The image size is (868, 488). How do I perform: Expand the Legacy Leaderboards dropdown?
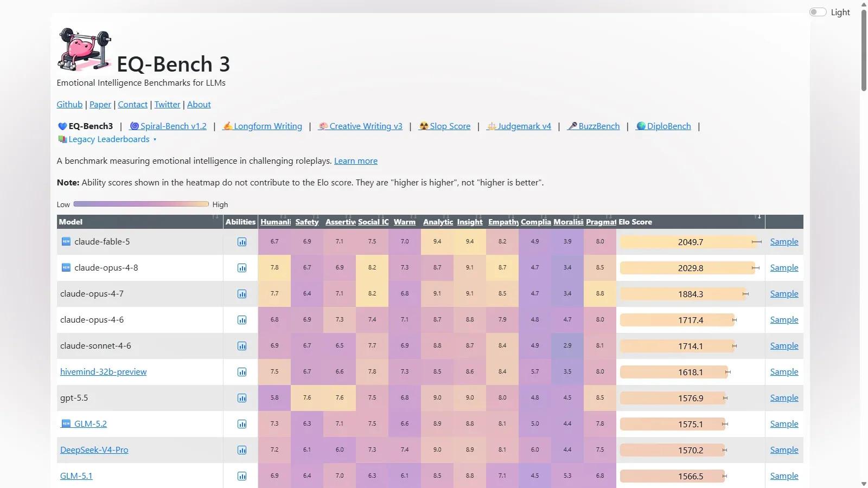coord(107,139)
